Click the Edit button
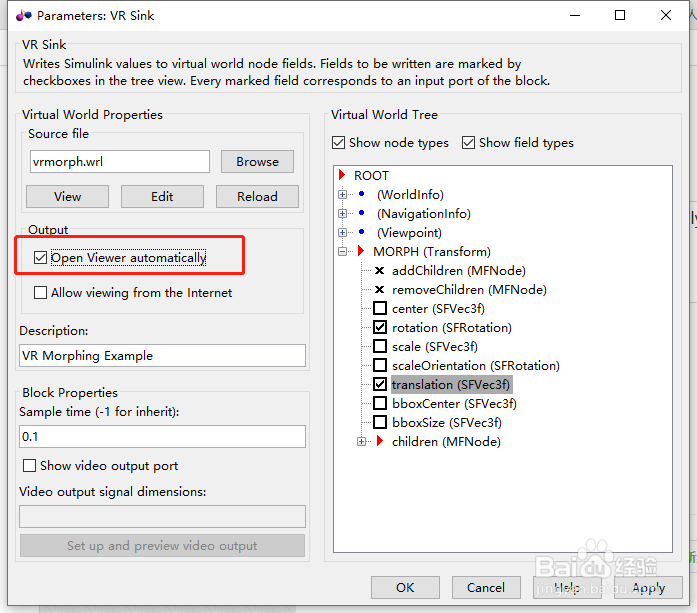The width and height of the screenshot is (697, 613). (x=162, y=196)
